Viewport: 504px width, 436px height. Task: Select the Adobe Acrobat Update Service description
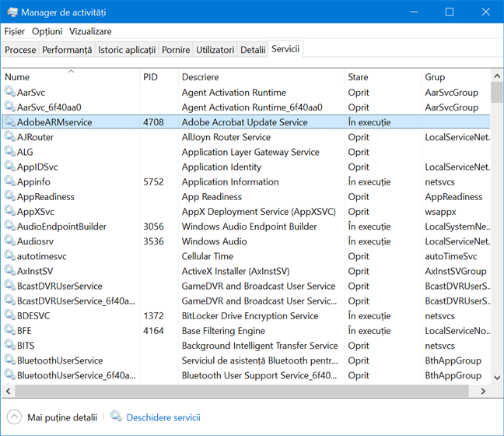244,122
